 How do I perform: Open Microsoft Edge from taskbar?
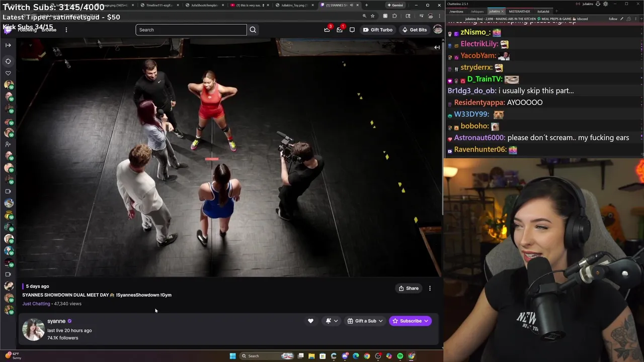tap(356, 356)
